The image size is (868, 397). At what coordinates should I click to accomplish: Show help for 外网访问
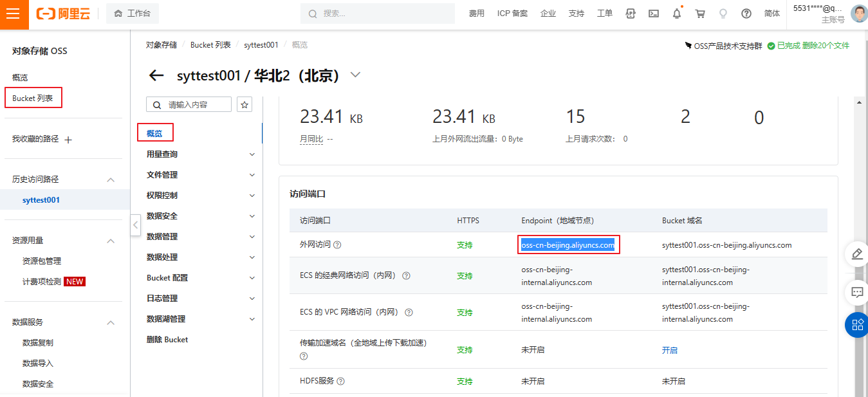[x=337, y=245]
